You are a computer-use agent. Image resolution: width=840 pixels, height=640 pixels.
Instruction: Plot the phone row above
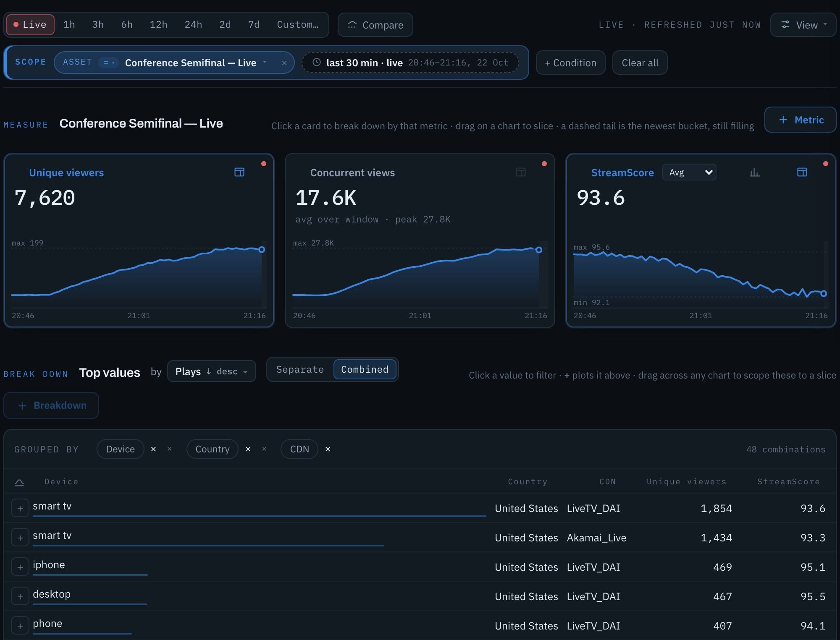click(20, 626)
